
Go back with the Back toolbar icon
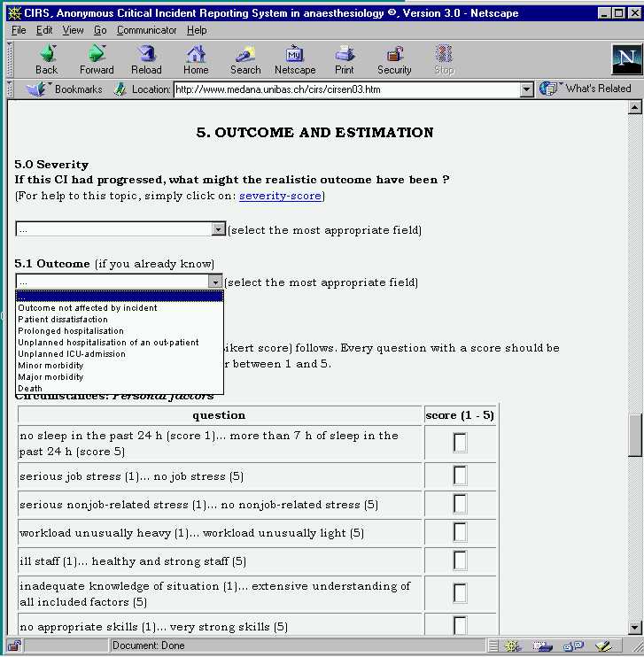coord(47,54)
